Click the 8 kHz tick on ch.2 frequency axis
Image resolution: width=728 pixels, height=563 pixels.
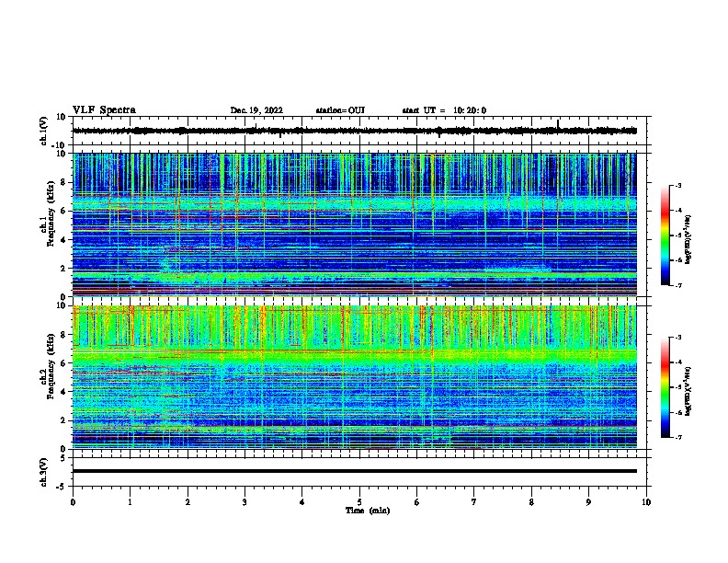[64, 335]
